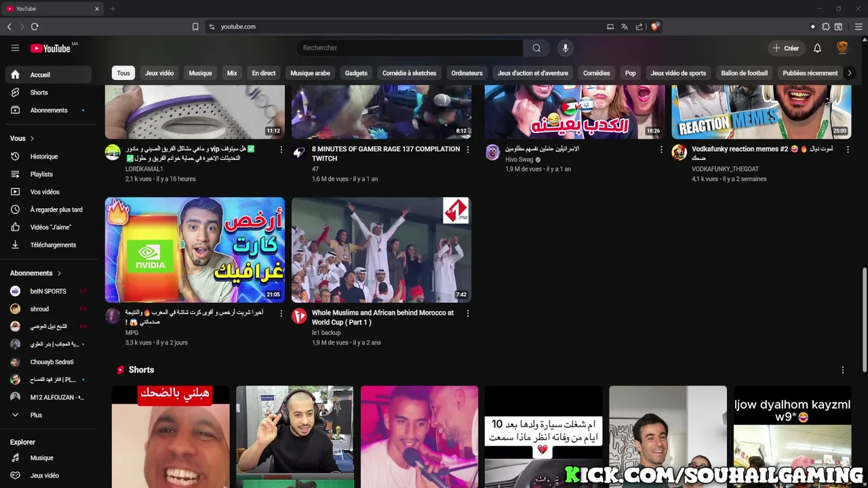Viewport: 868px width, 488px height.
Task: Open Musique under Explorer
Action: click(48, 457)
